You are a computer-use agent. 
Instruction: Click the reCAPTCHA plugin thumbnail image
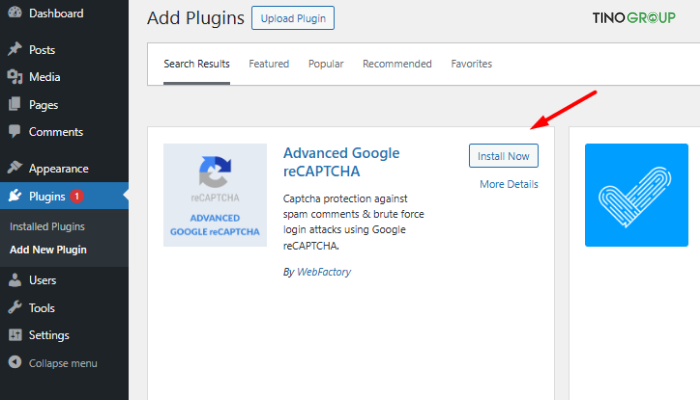click(215, 195)
